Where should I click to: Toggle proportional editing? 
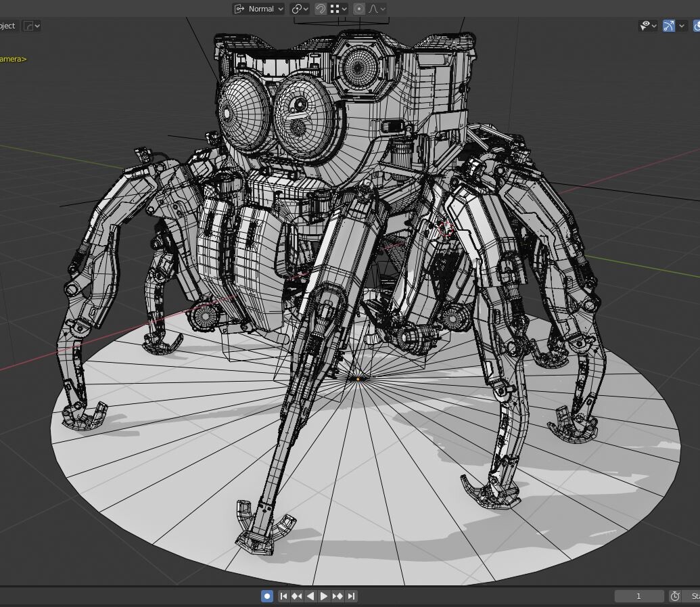point(359,9)
